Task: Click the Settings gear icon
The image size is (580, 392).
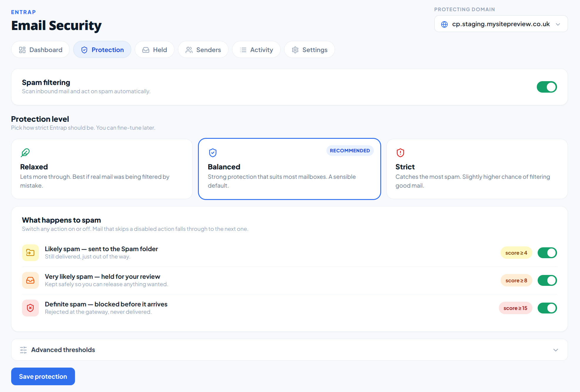Action: 295,50
